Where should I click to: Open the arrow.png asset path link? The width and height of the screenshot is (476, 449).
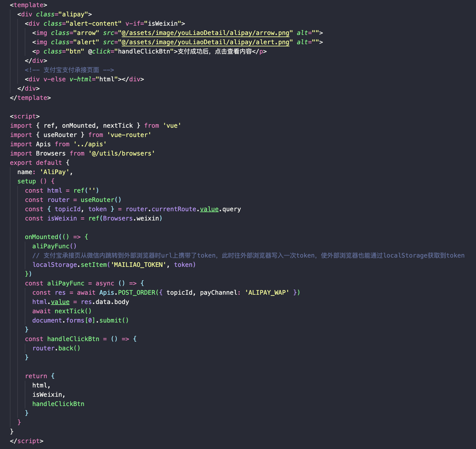(x=206, y=33)
